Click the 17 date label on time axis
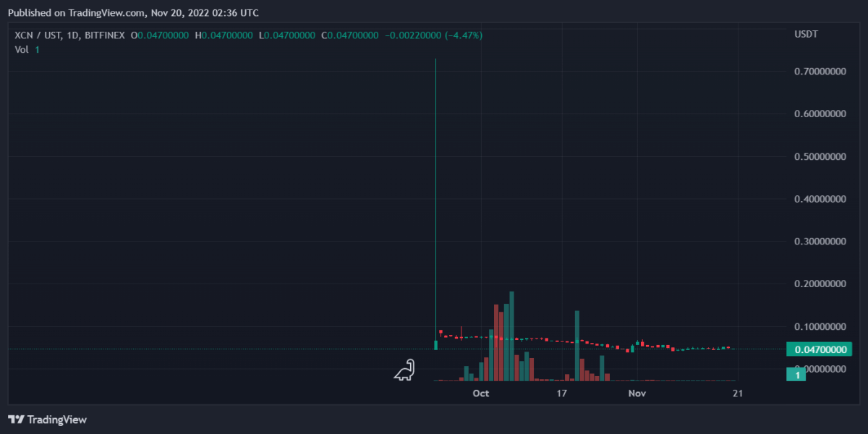The height and width of the screenshot is (434, 868). (561, 393)
